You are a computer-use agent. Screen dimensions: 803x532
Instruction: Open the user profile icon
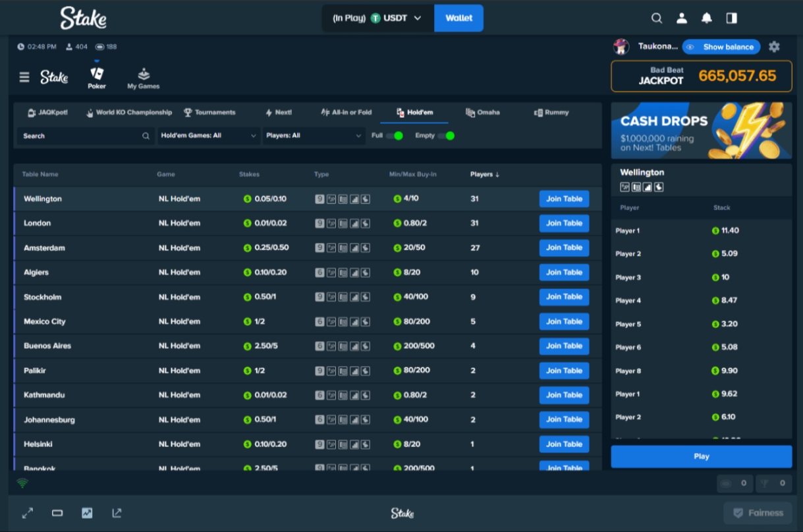pyautogui.click(x=682, y=18)
